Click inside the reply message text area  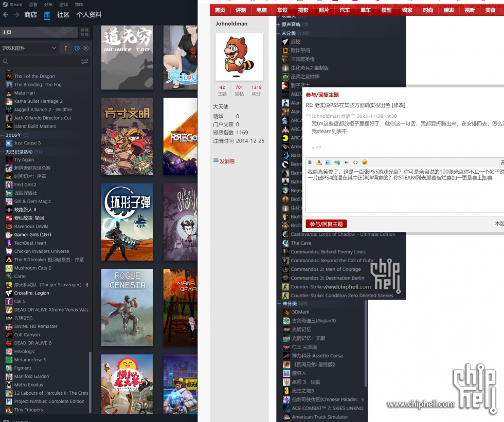click(405, 190)
